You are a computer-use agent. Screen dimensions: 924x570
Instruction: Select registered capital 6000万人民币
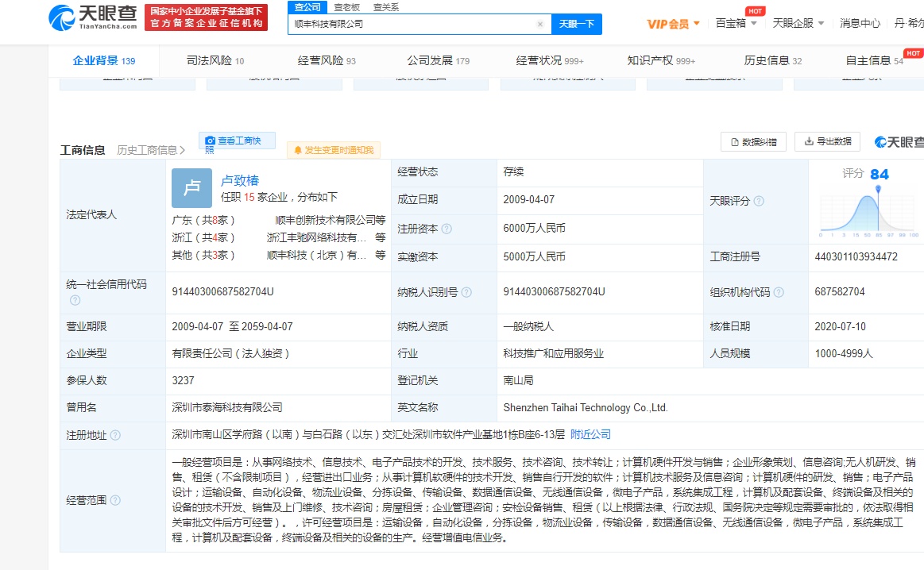coord(535,228)
